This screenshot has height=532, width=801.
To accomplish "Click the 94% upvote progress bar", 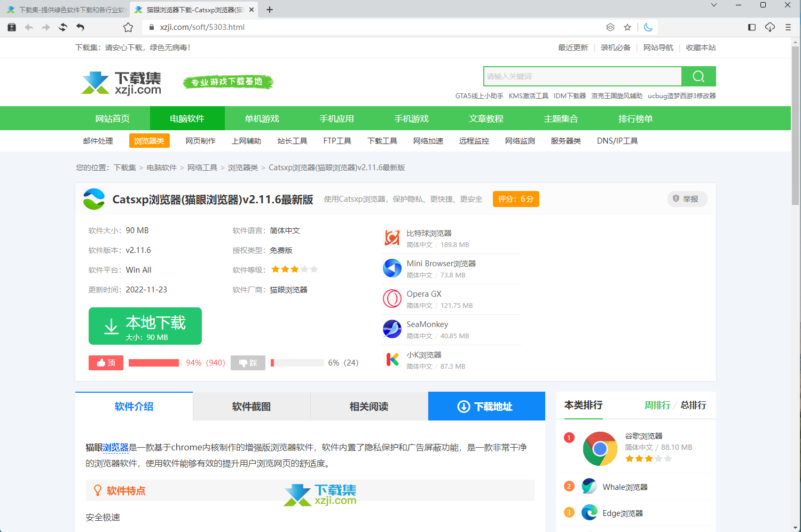I will pyautogui.click(x=155, y=363).
